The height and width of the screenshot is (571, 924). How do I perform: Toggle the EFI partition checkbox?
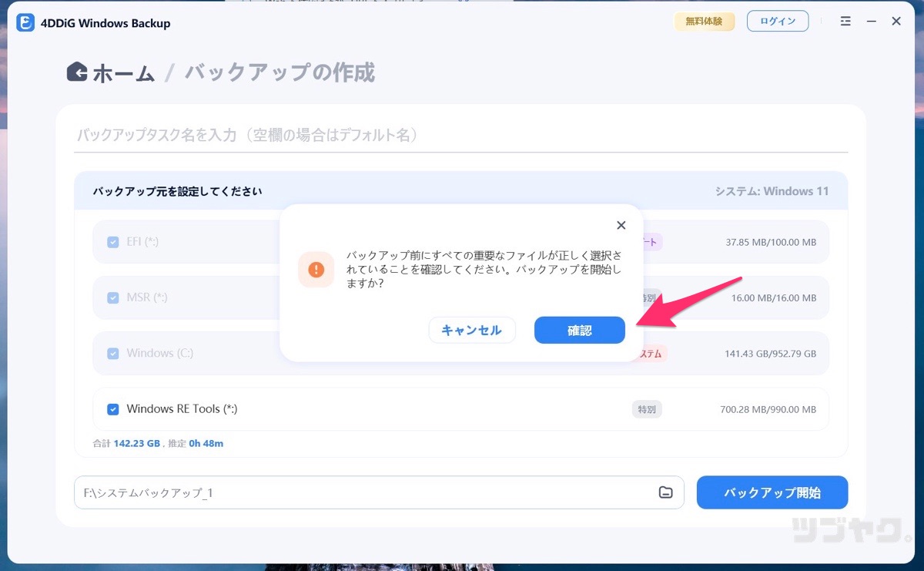pos(113,242)
